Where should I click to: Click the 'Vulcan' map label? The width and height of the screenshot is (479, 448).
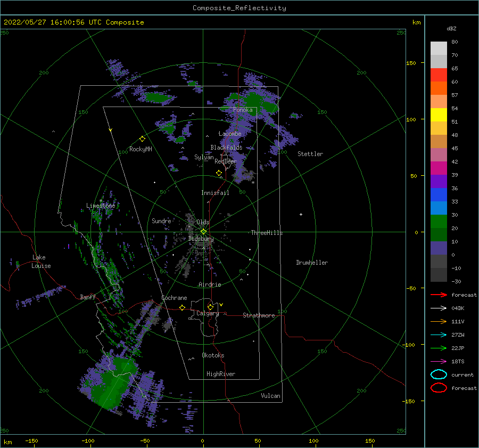(270, 396)
